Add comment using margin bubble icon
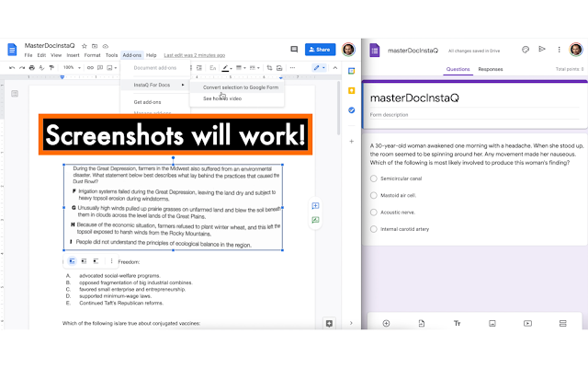 pyautogui.click(x=315, y=206)
